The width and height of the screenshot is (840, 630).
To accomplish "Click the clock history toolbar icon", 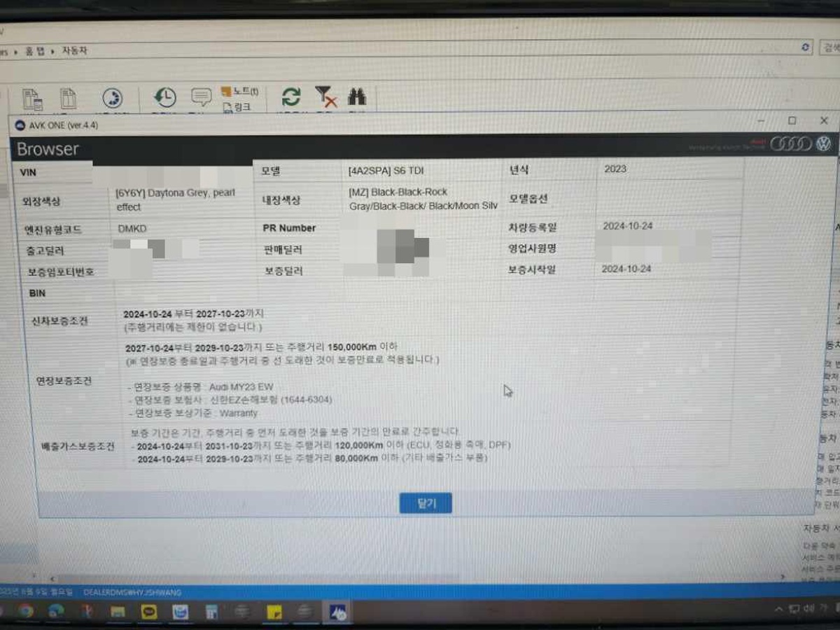I will (165, 97).
